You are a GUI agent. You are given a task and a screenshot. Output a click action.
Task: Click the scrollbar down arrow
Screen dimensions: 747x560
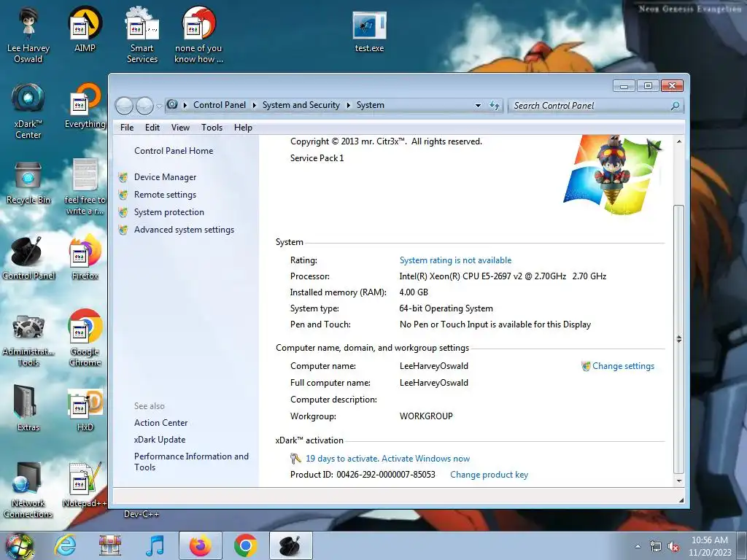tap(679, 481)
